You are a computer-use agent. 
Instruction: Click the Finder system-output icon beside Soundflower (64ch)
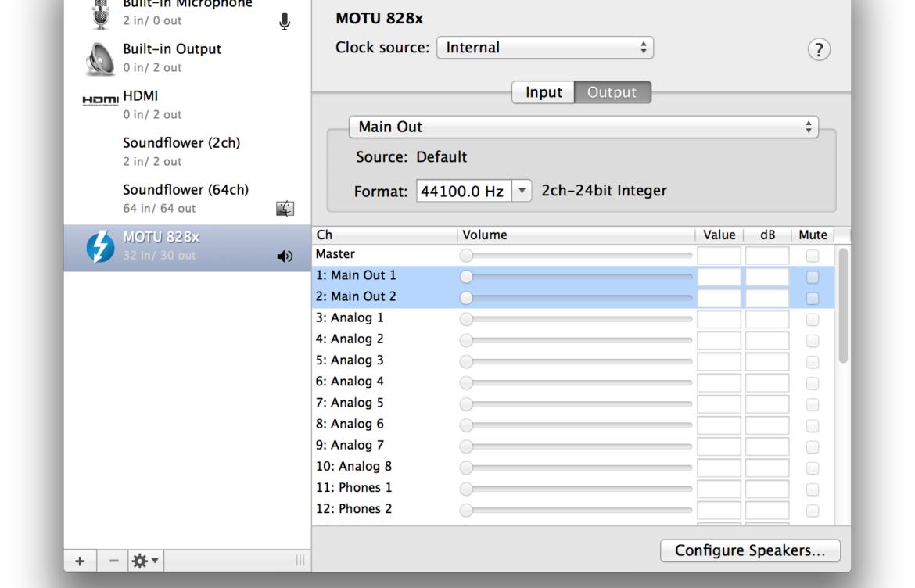(x=285, y=208)
